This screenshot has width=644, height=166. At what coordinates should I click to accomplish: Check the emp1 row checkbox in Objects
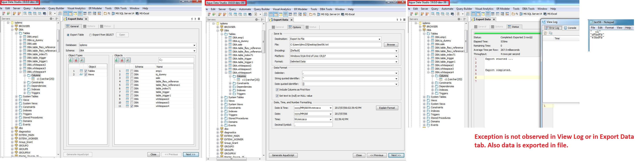click(132, 71)
